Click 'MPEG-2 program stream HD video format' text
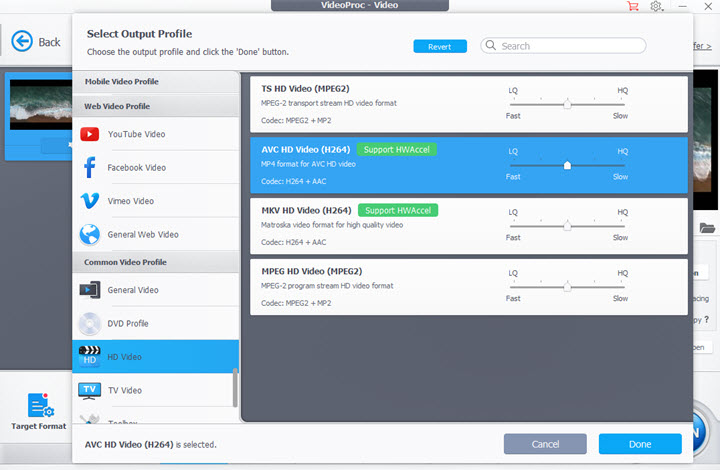720x470 pixels. pyautogui.click(x=327, y=286)
